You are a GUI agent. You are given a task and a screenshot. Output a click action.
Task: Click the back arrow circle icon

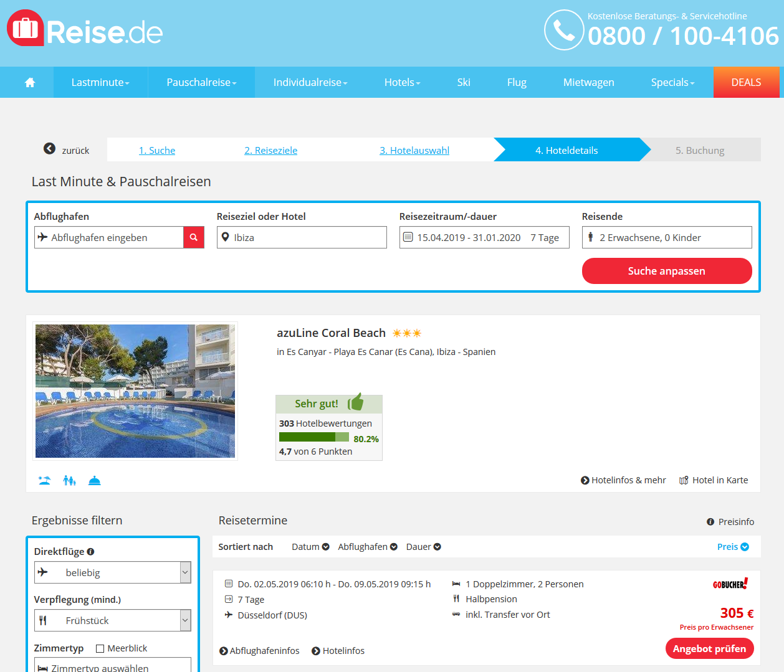pyautogui.click(x=49, y=148)
